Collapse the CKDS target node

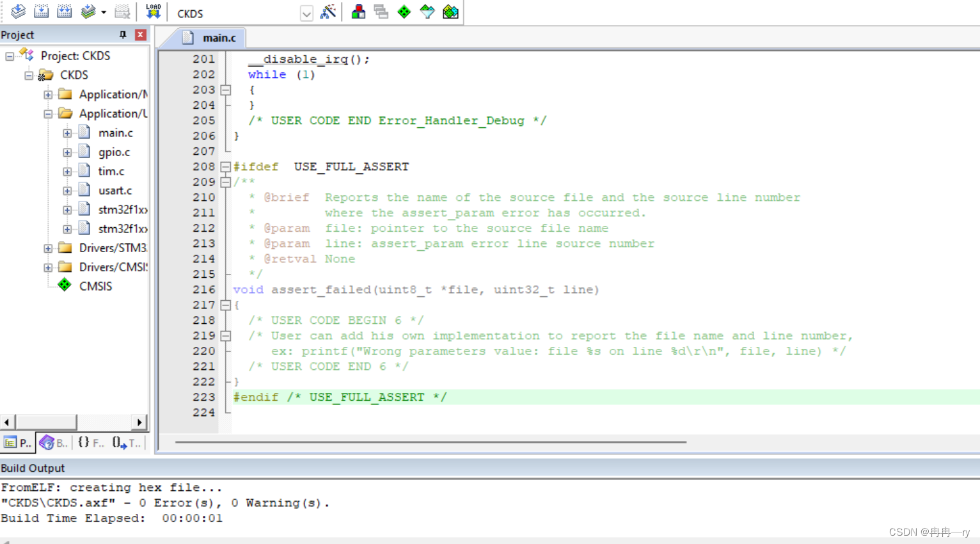29,76
